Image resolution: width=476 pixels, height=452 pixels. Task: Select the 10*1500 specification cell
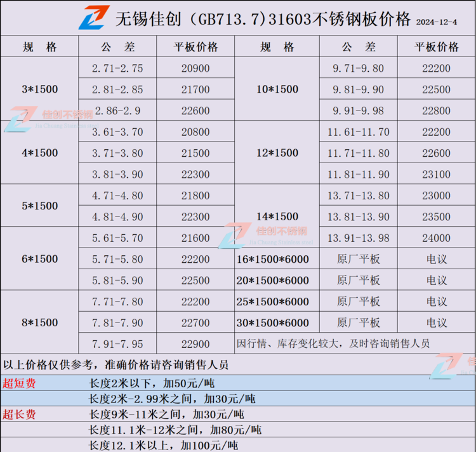(x=277, y=89)
